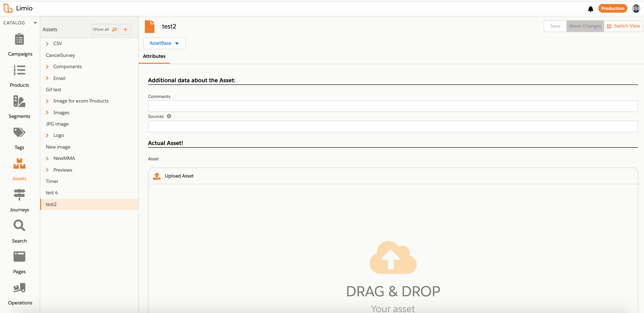Image resolution: width=644 pixels, height=313 pixels.
Task: Open the Search magnifier icon
Action: pyautogui.click(x=19, y=226)
